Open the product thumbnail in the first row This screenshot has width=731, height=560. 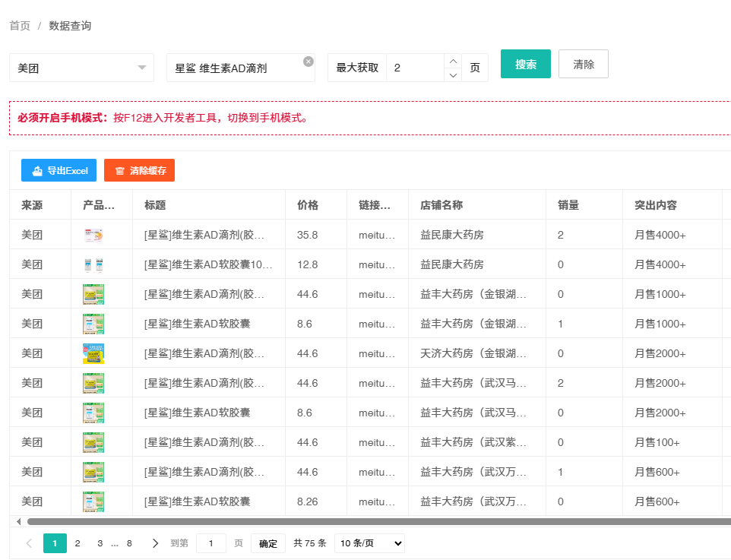pyautogui.click(x=93, y=235)
